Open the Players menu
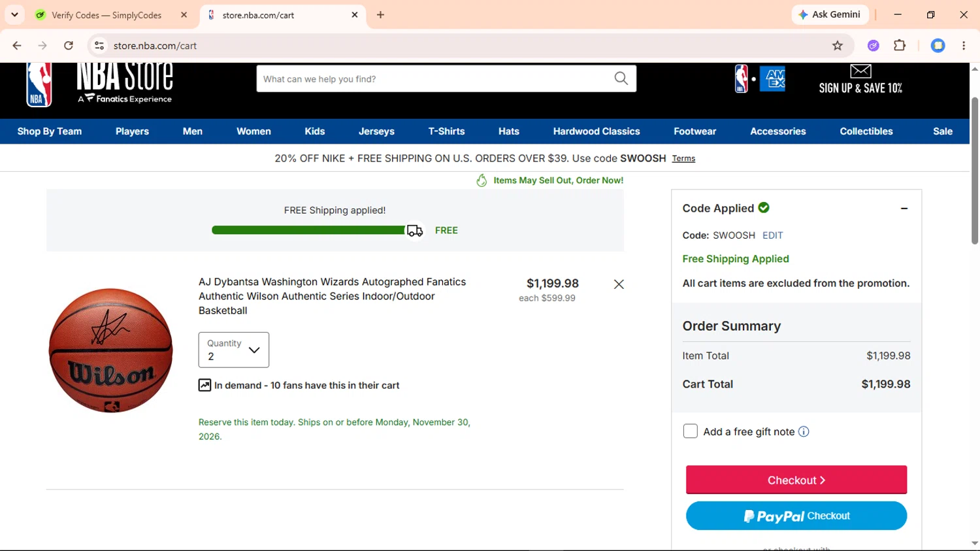 pos(132,131)
